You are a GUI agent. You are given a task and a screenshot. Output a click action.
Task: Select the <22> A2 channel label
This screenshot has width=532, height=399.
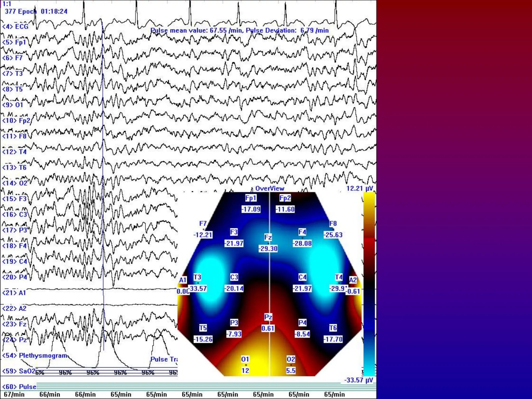14,308
